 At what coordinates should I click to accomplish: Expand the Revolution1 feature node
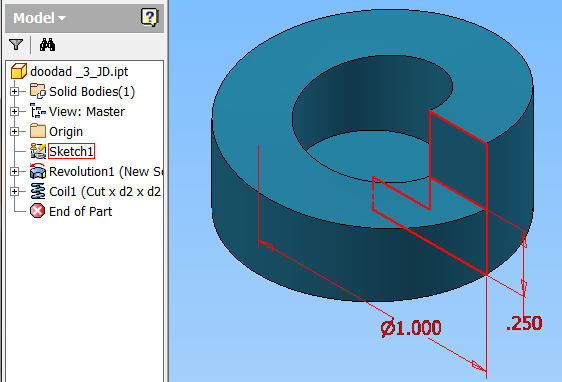14,172
